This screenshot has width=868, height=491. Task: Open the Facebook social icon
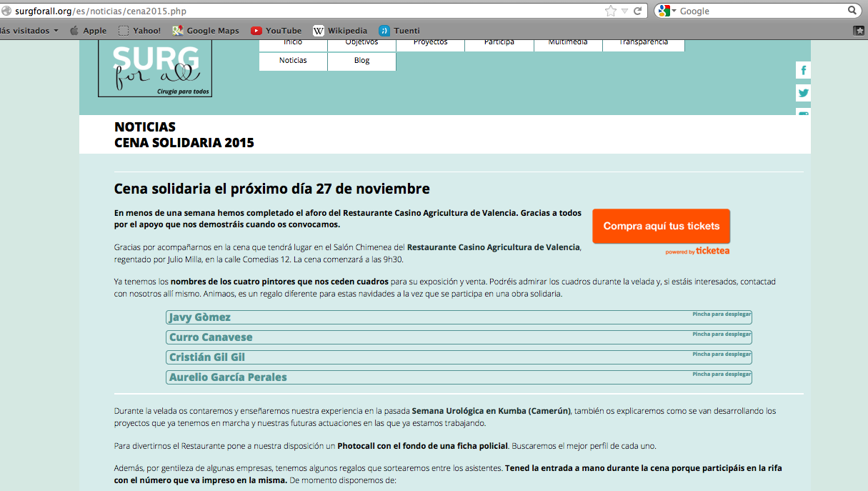click(804, 70)
